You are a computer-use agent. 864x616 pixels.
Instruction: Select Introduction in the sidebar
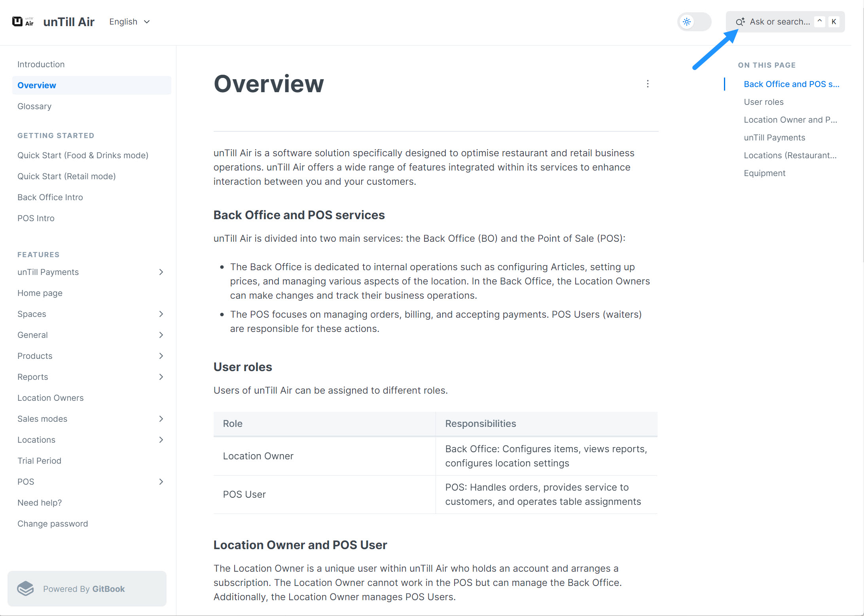tap(41, 64)
